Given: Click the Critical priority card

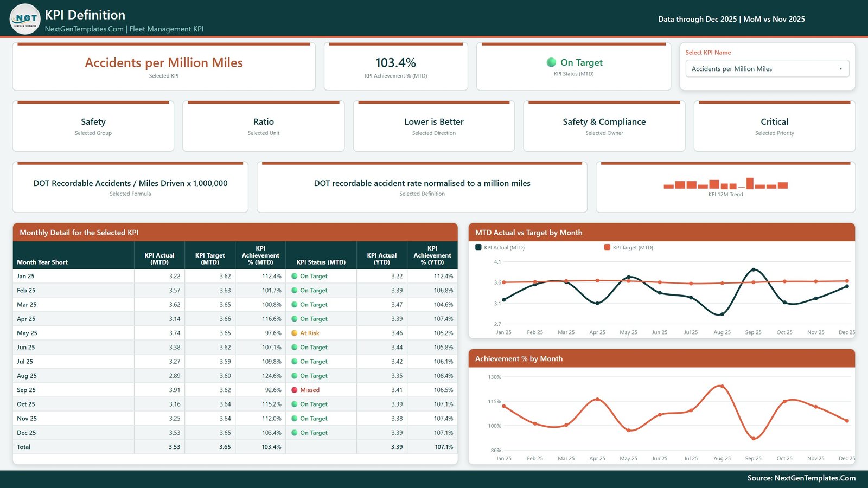Looking at the screenshot, I should pos(775,126).
